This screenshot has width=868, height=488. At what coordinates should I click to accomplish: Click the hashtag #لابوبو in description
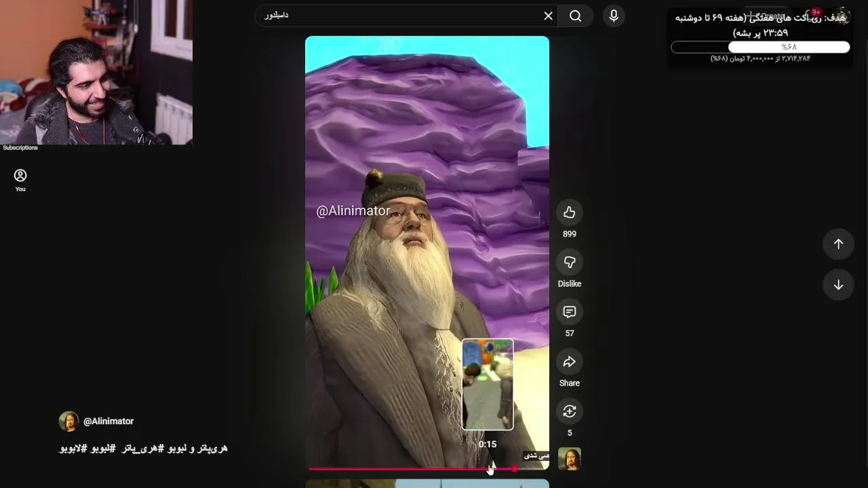pyautogui.click(x=74, y=449)
